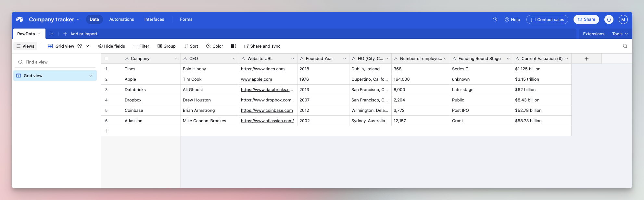Open row height icon

click(234, 46)
